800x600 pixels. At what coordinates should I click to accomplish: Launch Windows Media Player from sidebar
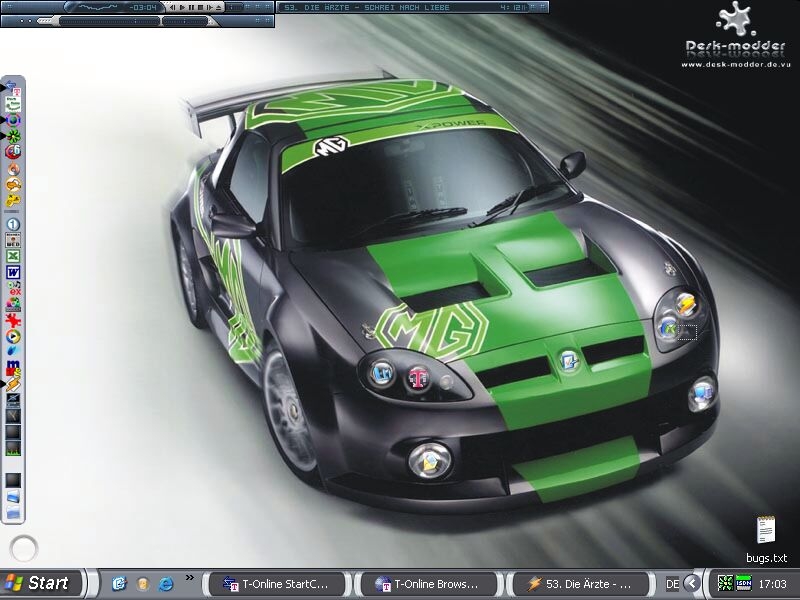pyautogui.click(x=13, y=336)
